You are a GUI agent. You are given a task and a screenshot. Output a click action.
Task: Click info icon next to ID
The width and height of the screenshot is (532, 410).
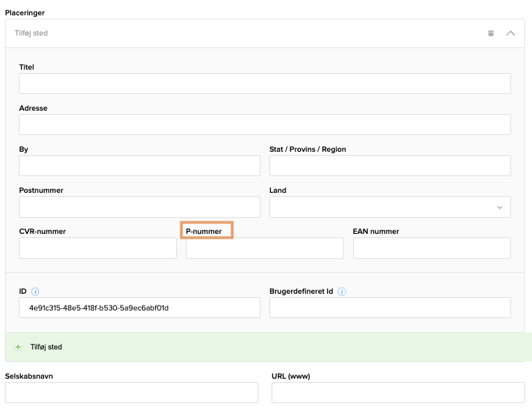(35, 291)
